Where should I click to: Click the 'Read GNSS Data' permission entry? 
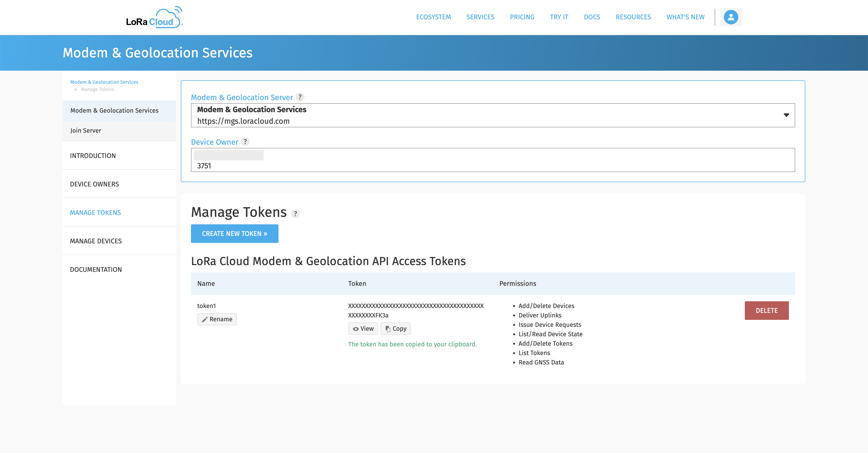pyautogui.click(x=541, y=363)
